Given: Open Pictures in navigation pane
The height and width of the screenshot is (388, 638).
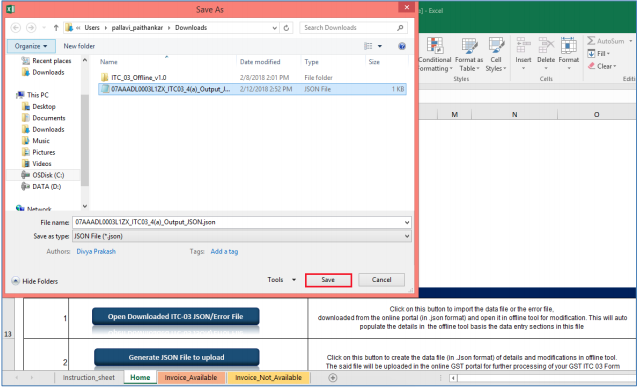Looking at the screenshot, I should 39,152.
